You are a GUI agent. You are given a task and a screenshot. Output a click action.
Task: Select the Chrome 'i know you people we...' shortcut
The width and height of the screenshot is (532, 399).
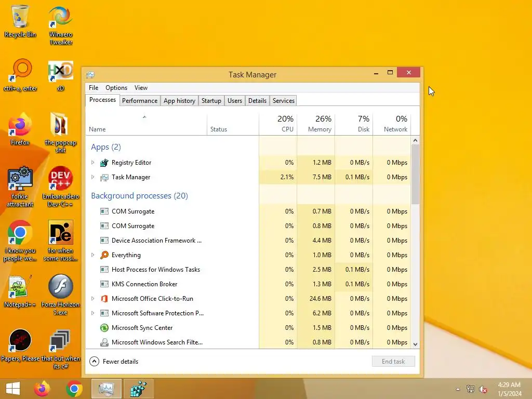(20, 241)
